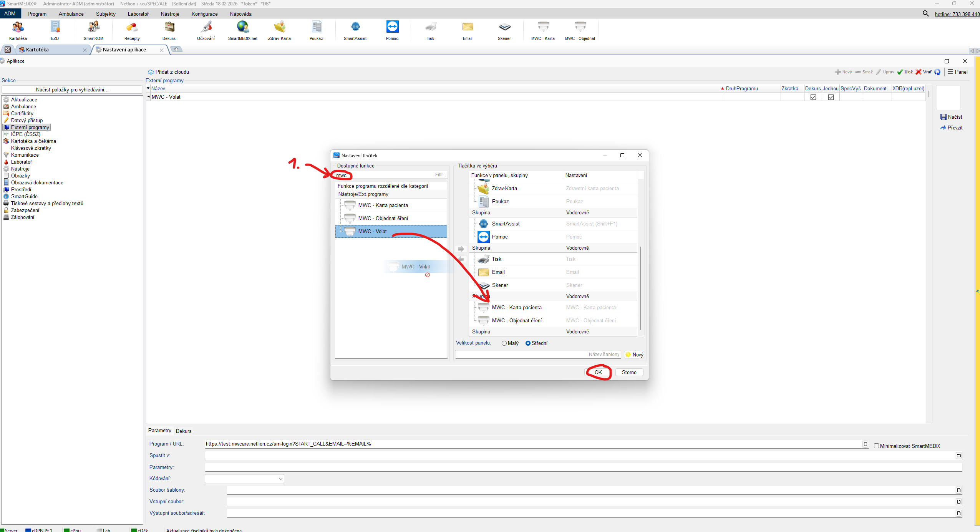This screenshot has width=980, height=532.
Task: Expand the Kódování combo box
Action: point(280,479)
